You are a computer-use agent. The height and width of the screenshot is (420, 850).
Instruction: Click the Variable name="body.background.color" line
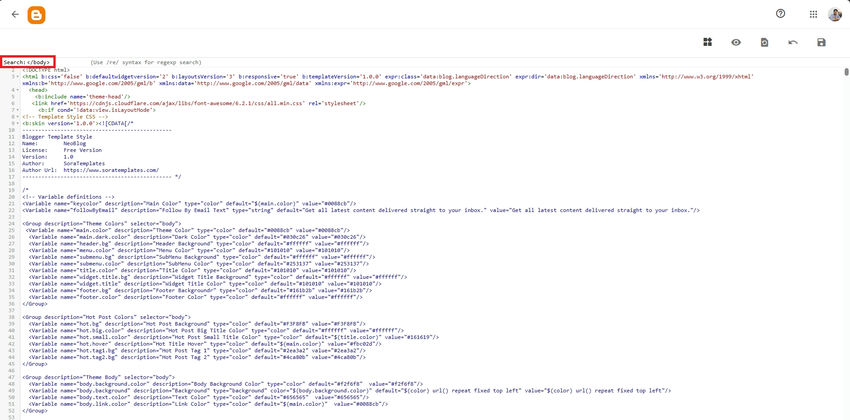pos(226,383)
